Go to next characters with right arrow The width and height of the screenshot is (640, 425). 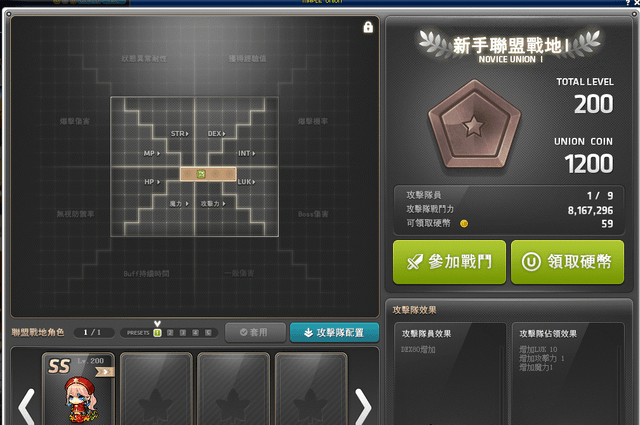pos(363,407)
